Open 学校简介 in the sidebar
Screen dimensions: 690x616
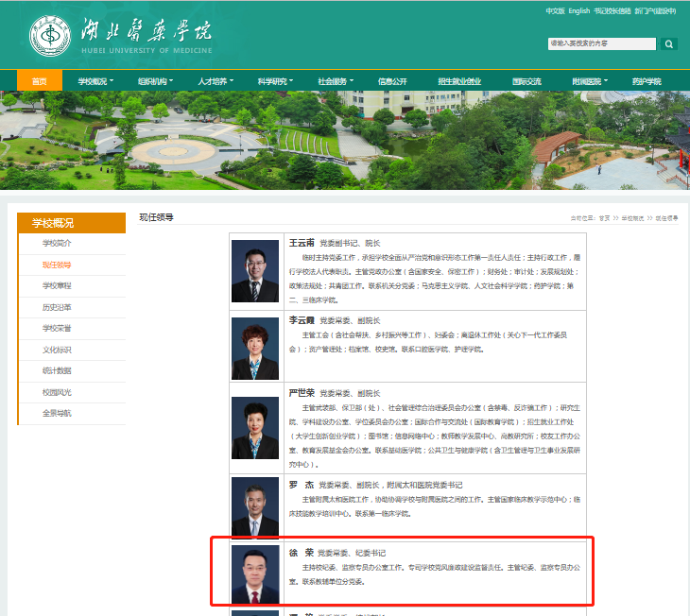coord(57,244)
